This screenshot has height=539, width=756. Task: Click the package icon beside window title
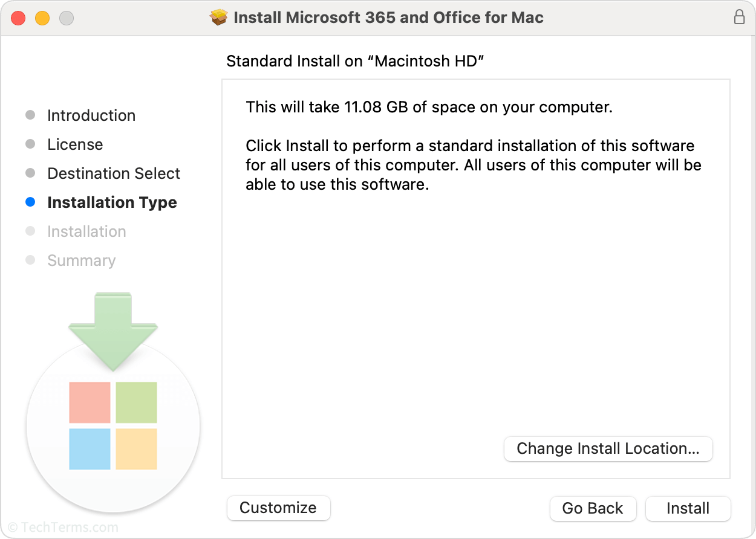point(218,18)
